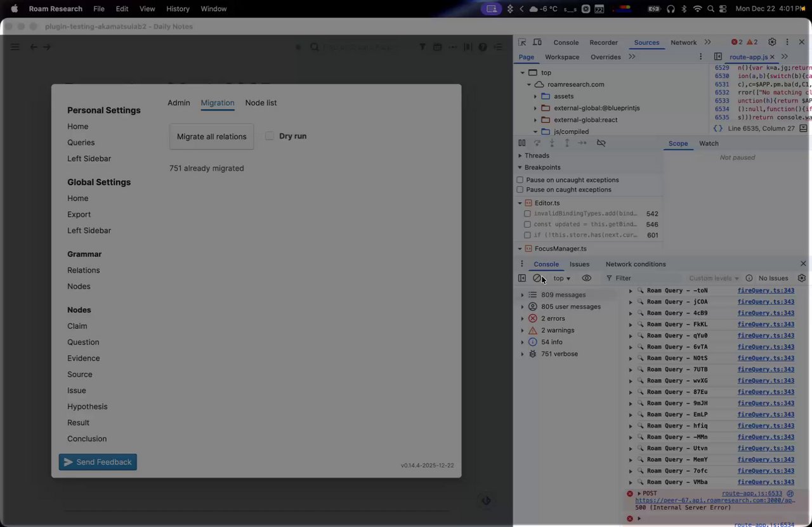Click the pretty-print braces icon

(x=717, y=128)
